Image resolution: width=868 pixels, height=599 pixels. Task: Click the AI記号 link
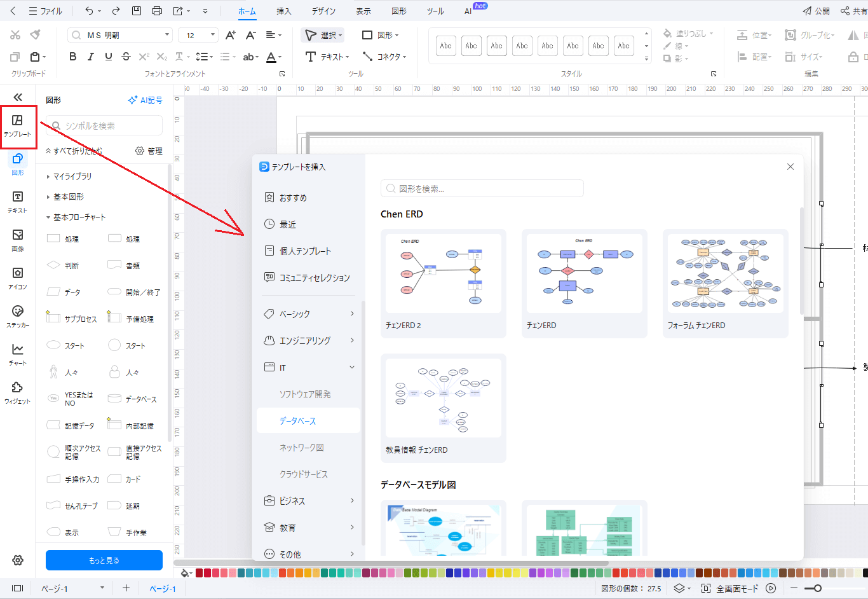point(145,100)
